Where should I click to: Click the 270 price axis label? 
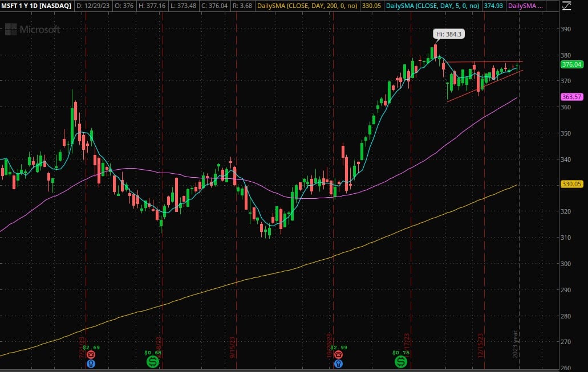pos(566,342)
